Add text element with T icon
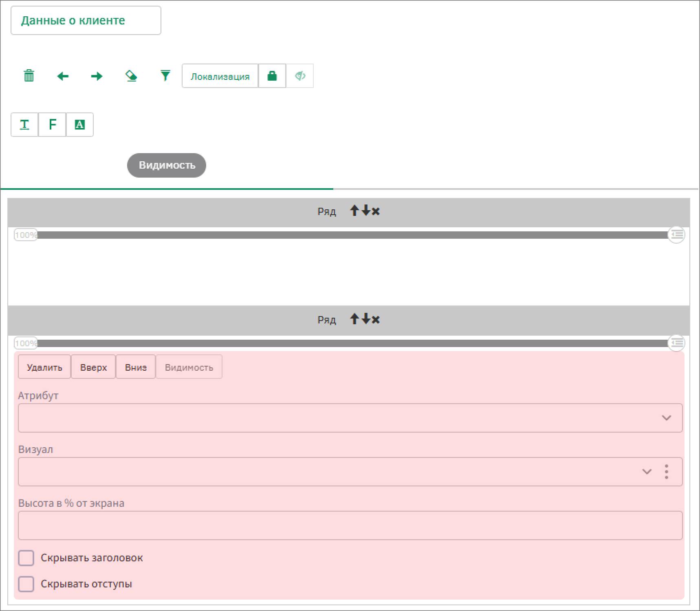700x611 pixels. 24,125
